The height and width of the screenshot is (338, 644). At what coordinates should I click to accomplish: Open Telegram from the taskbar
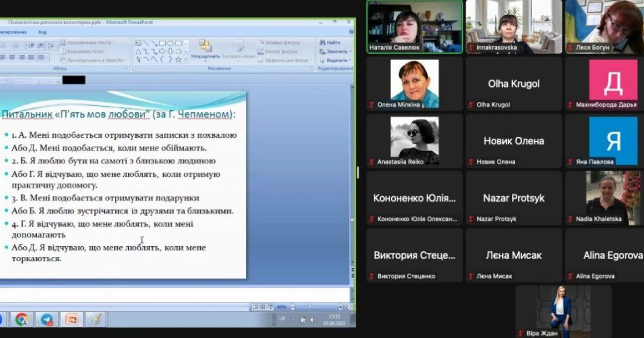[47, 319]
